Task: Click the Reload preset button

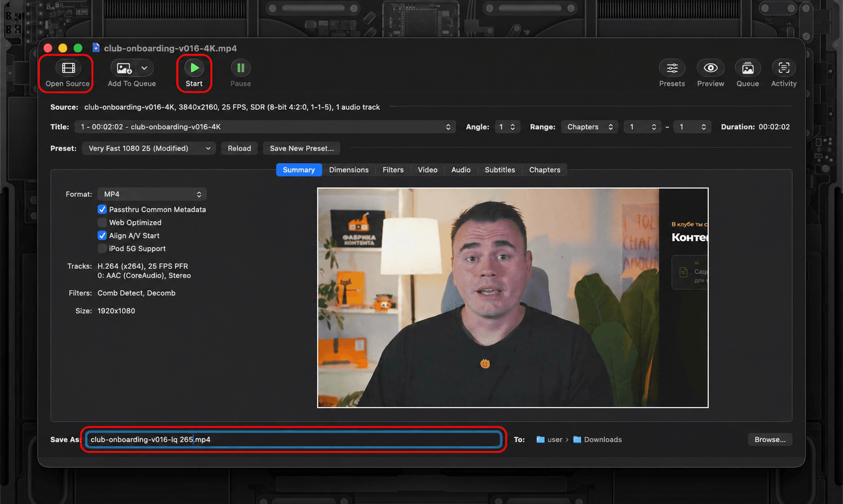Action: [x=239, y=149]
